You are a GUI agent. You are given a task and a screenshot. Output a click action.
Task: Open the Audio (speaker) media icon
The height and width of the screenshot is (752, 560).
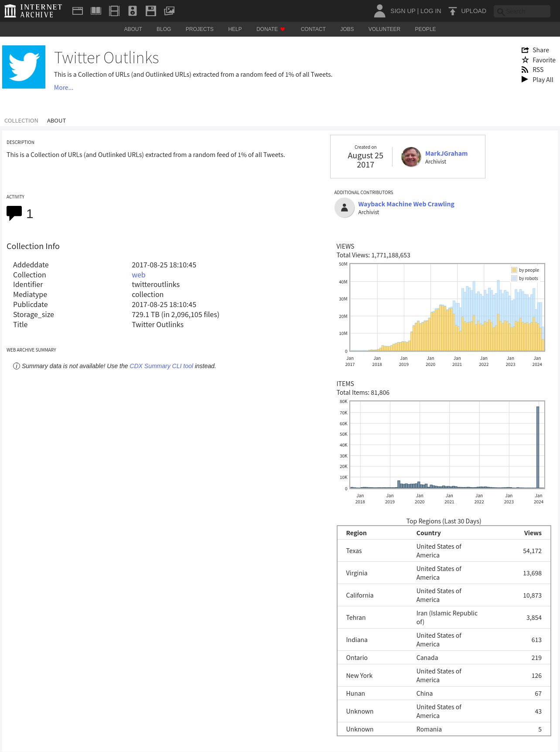point(133,11)
